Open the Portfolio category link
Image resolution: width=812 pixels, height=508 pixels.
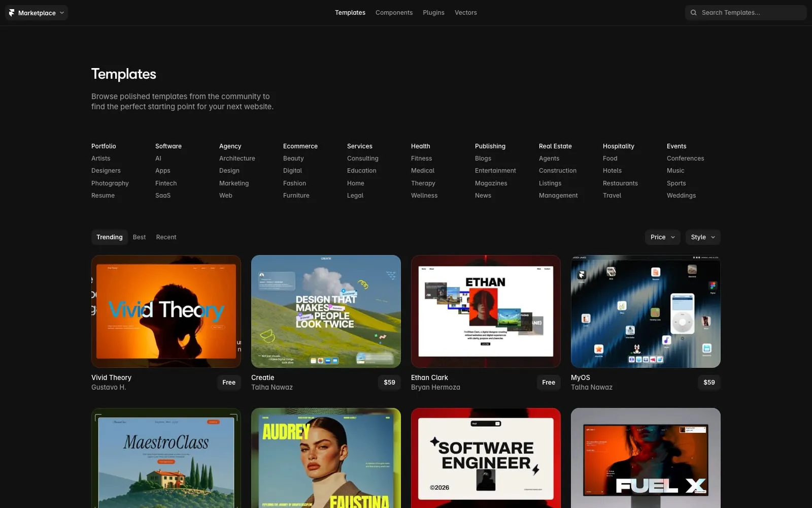(x=104, y=146)
